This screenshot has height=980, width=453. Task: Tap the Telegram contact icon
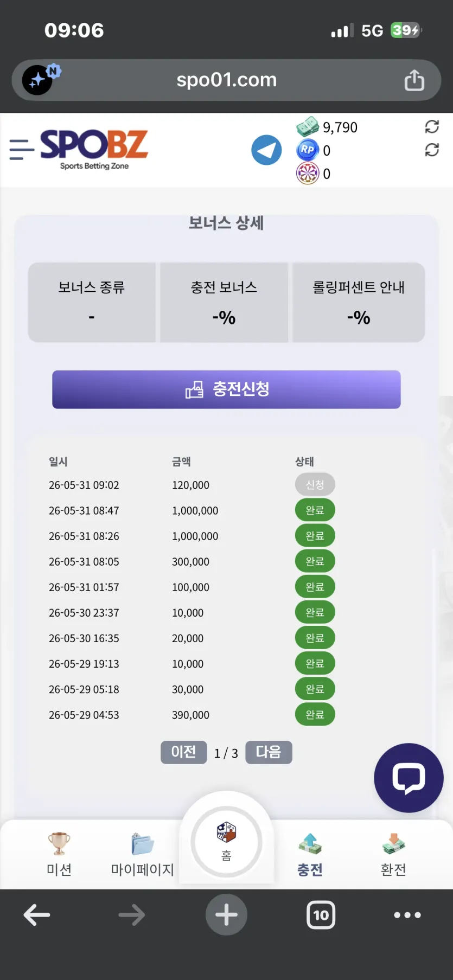[x=266, y=150]
